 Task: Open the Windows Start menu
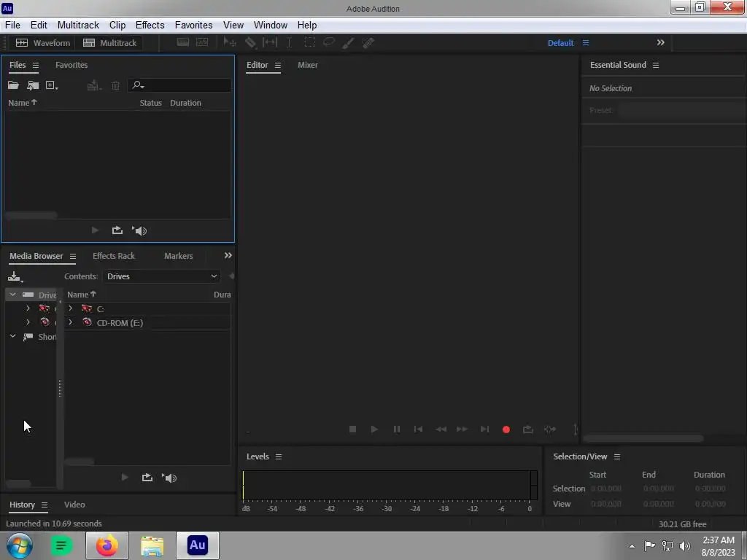pos(20,545)
